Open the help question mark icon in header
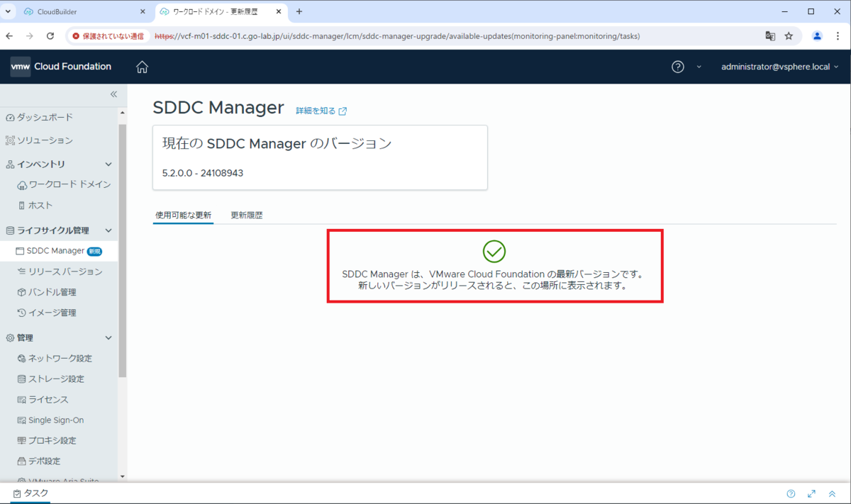 [678, 67]
